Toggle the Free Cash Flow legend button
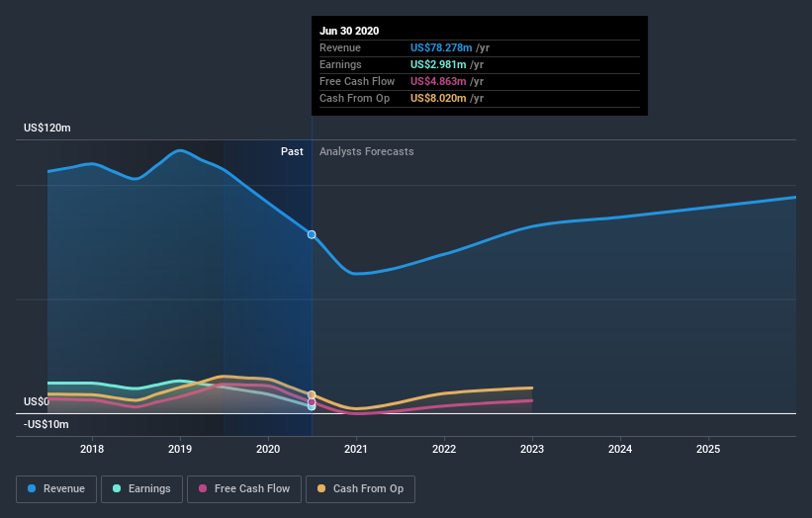Image resolution: width=812 pixels, height=518 pixels. pos(244,489)
